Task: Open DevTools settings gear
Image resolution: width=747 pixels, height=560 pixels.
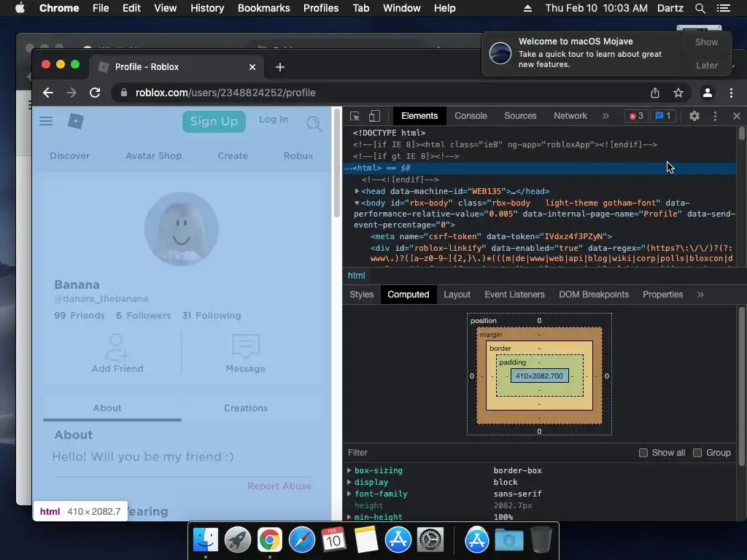Action: coord(694,116)
